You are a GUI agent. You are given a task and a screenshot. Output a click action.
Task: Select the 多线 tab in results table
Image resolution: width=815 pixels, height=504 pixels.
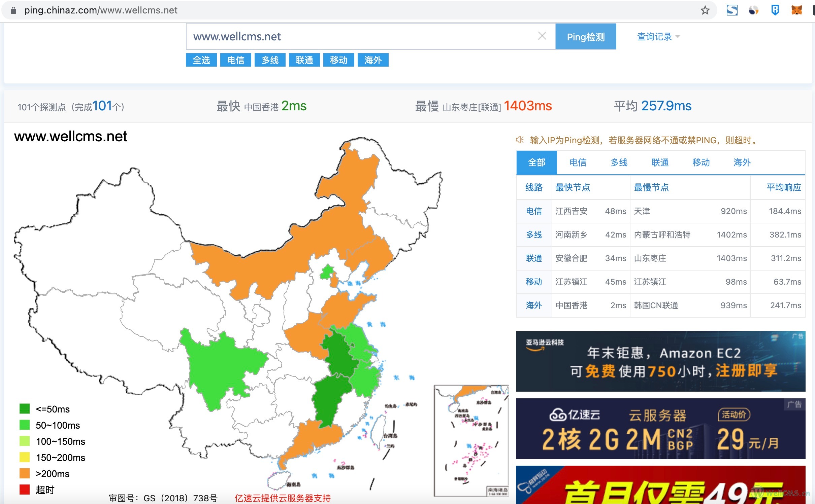(619, 163)
